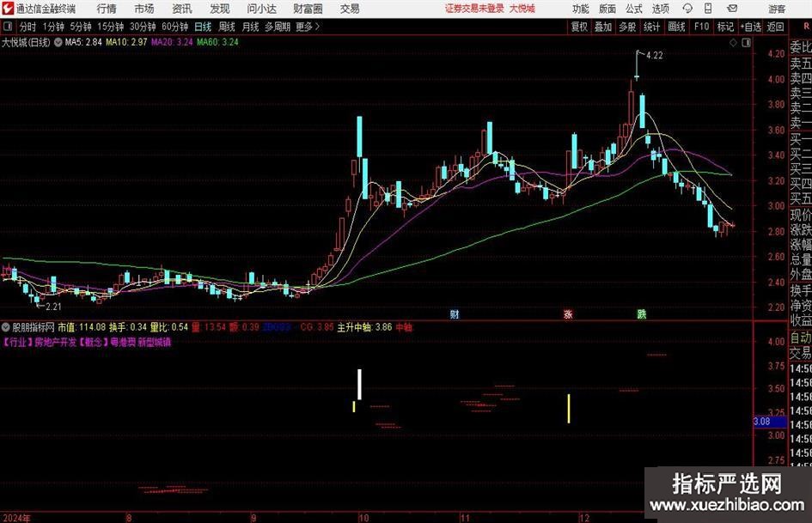Switch to the 分时 chart period
Screen dimensions: 812x523
[x=27, y=27]
